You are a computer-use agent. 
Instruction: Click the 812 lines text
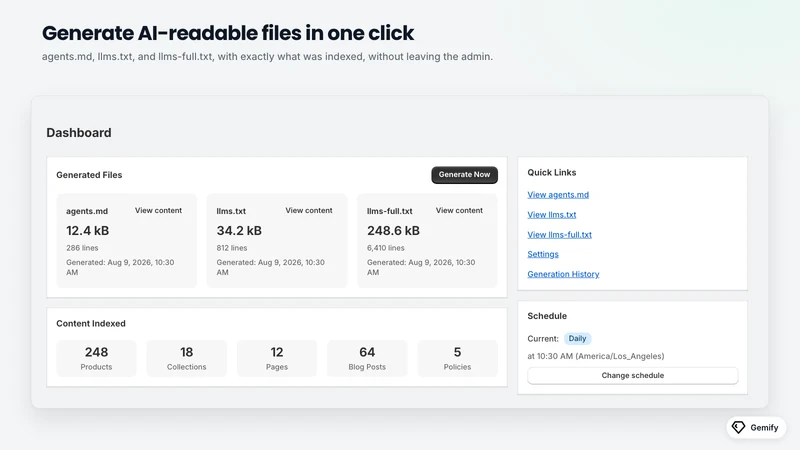pyautogui.click(x=232, y=248)
